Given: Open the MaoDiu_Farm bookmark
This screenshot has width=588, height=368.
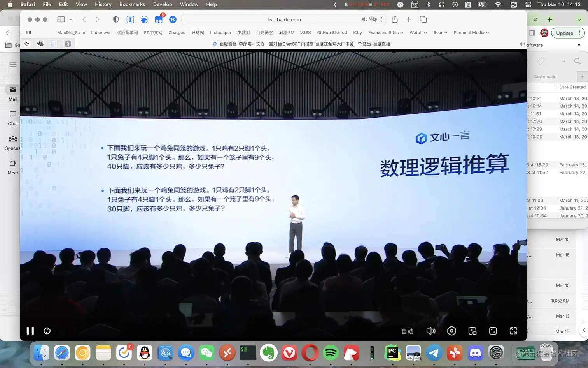Looking at the screenshot, I should click(x=71, y=33).
